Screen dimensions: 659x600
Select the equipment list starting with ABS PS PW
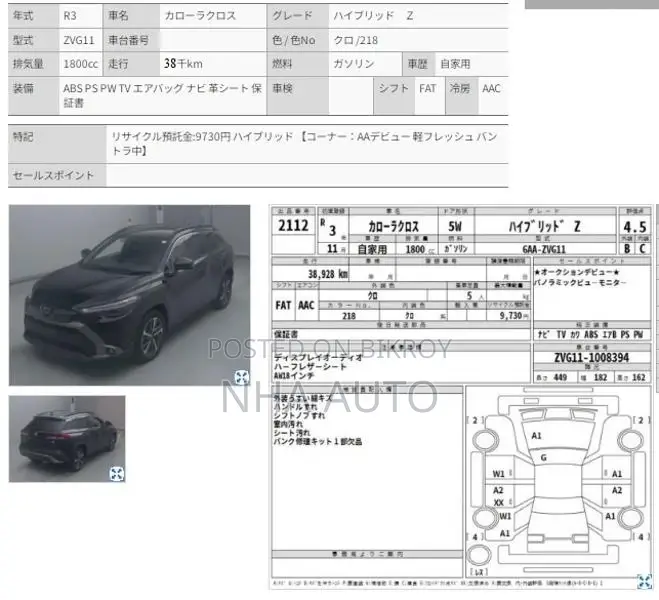163,95
